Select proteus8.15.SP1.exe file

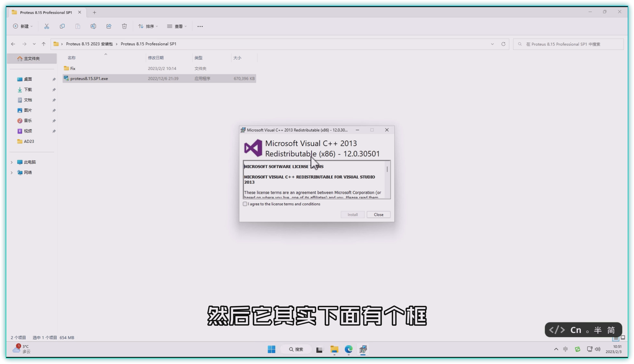pos(159,79)
